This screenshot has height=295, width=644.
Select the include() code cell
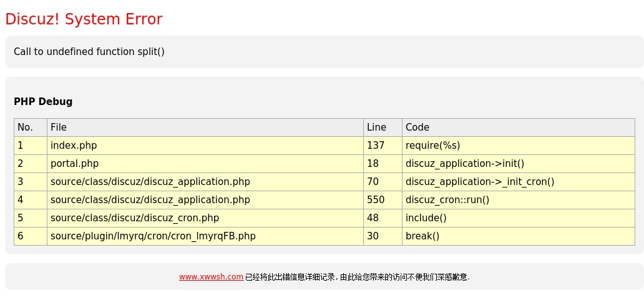[519, 218]
